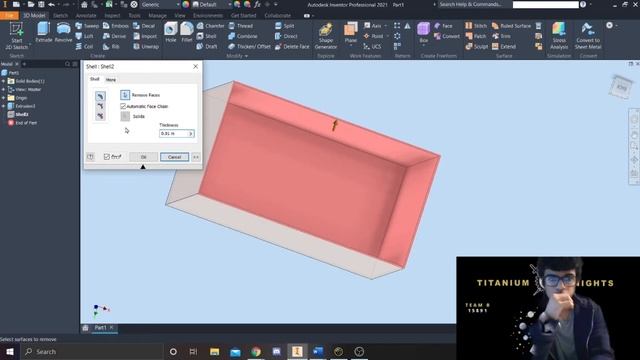Expand the Origin folder node
The height and width of the screenshot is (360, 640).
tap(4, 98)
